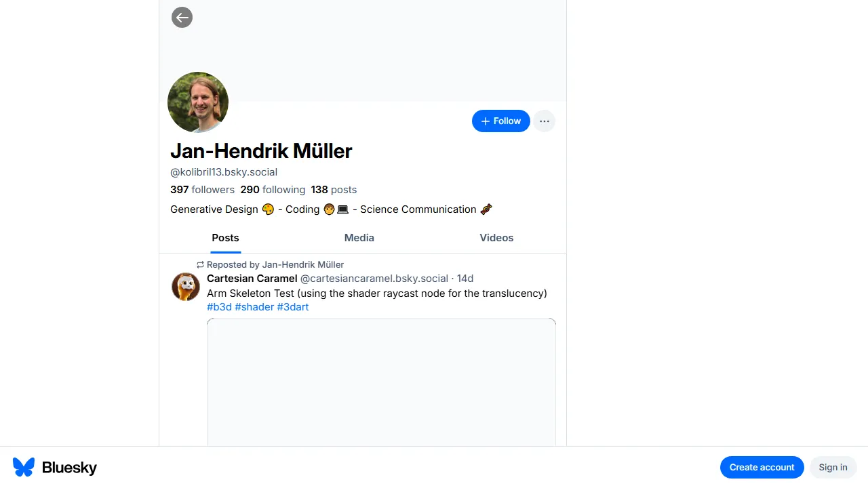
Task: Click the back arrow icon
Action: pyautogui.click(x=182, y=18)
